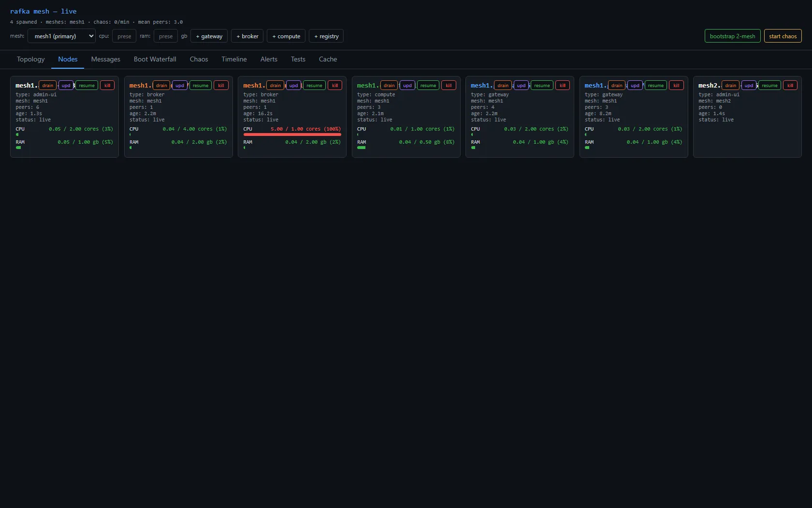
Task: Kill the mesh1 admin-ui node
Action: (107, 85)
